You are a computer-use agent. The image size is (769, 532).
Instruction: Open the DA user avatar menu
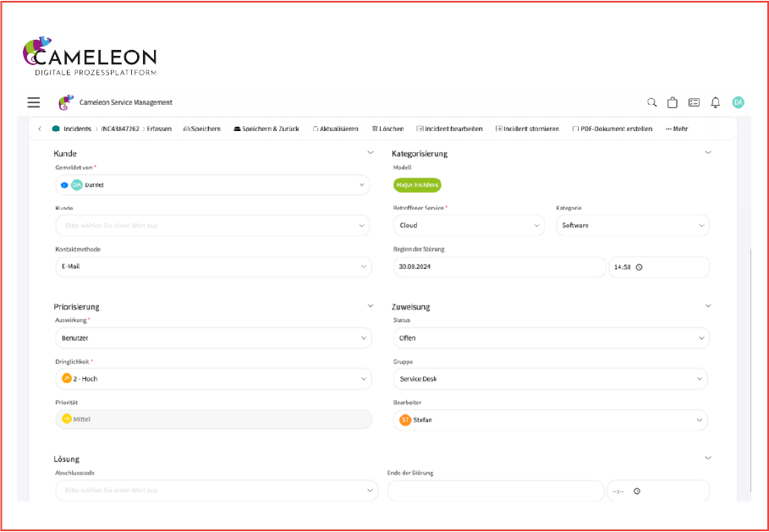pos(738,102)
